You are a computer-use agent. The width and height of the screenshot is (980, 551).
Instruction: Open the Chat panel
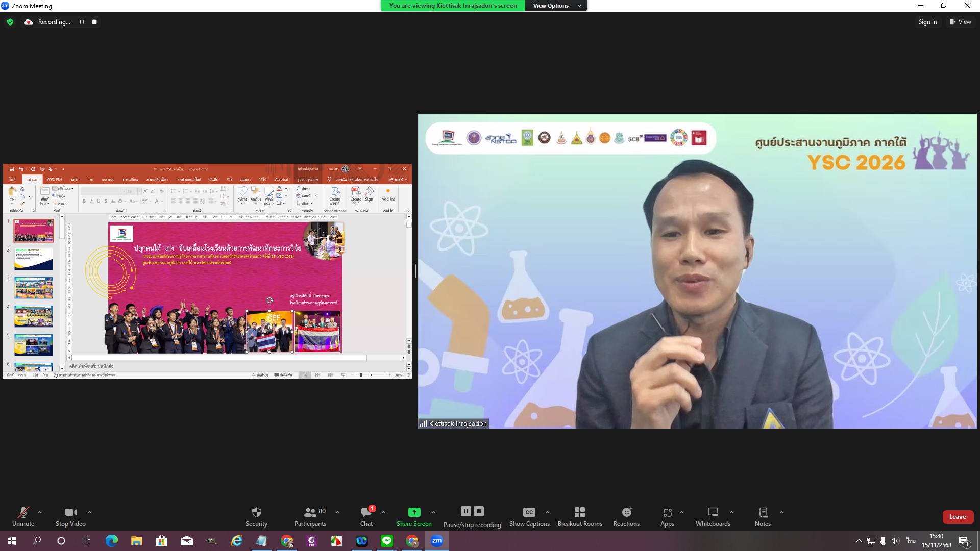[366, 512]
